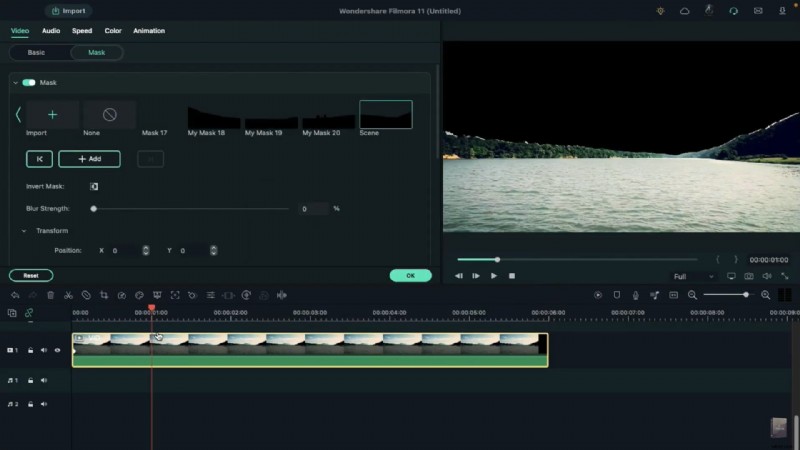The width and height of the screenshot is (800, 450).
Task: Click the audio waveform icon
Action: (282, 295)
